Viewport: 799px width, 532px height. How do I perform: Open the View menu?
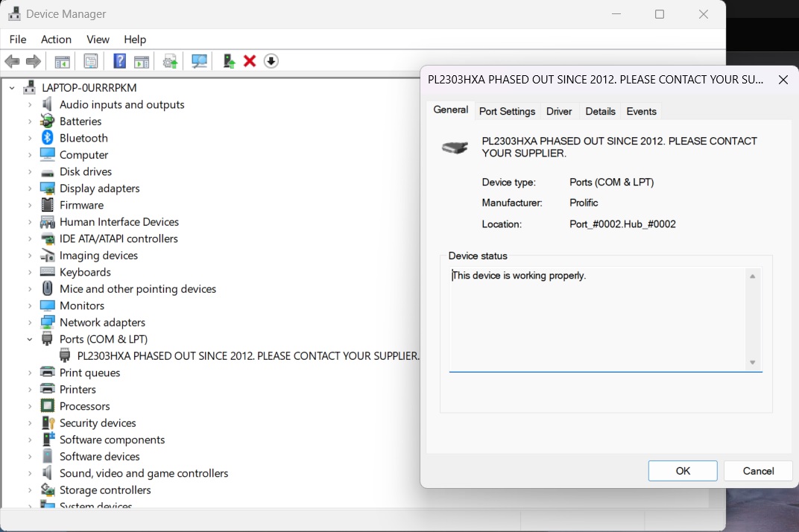pos(98,39)
